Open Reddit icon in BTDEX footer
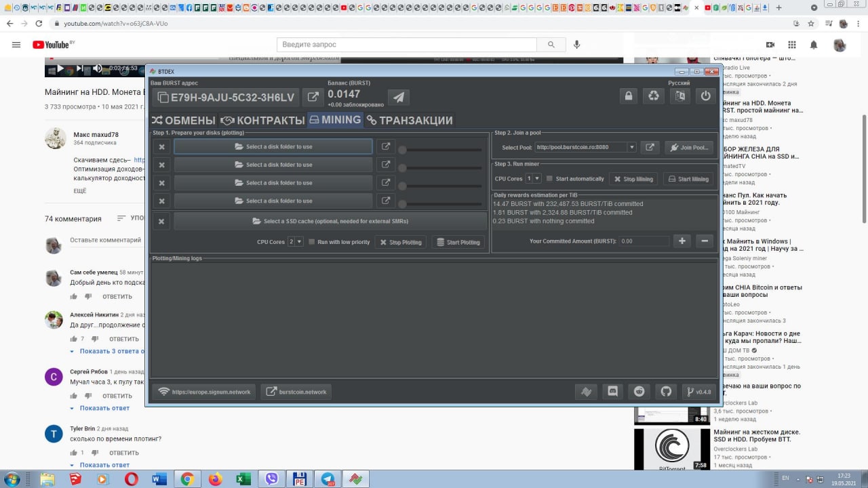868x488 pixels. click(639, 392)
